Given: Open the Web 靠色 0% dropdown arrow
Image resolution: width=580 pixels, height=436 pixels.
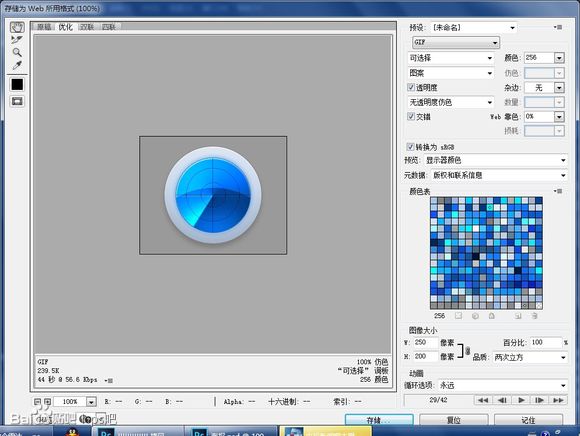Looking at the screenshot, I should click(x=559, y=117).
